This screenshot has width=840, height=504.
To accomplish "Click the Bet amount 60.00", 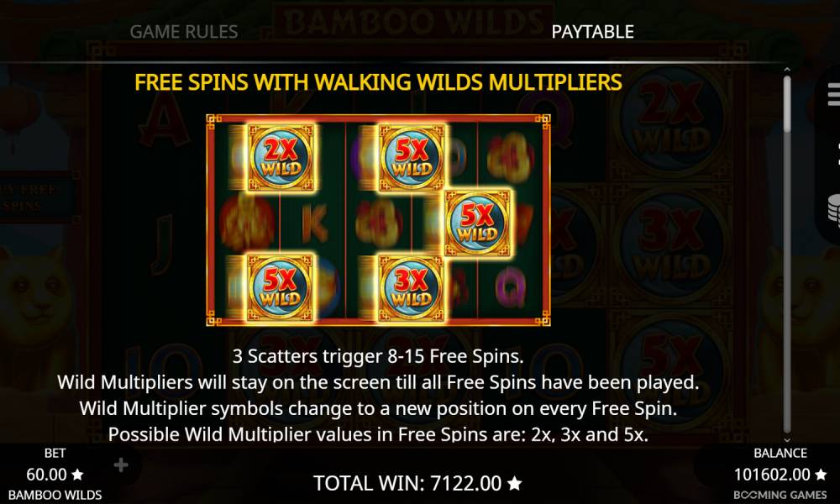I will point(46,475).
